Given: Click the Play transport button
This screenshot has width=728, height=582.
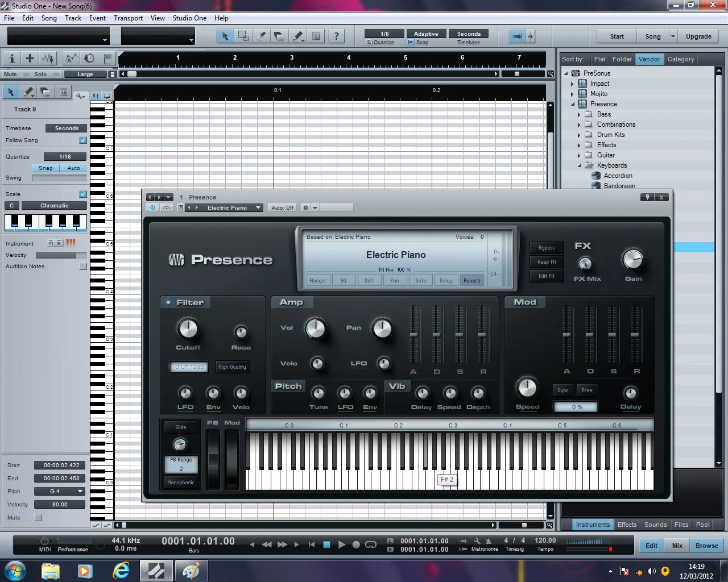Looking at the screenshot, I should pyautogui.click(x=341, y=544).
